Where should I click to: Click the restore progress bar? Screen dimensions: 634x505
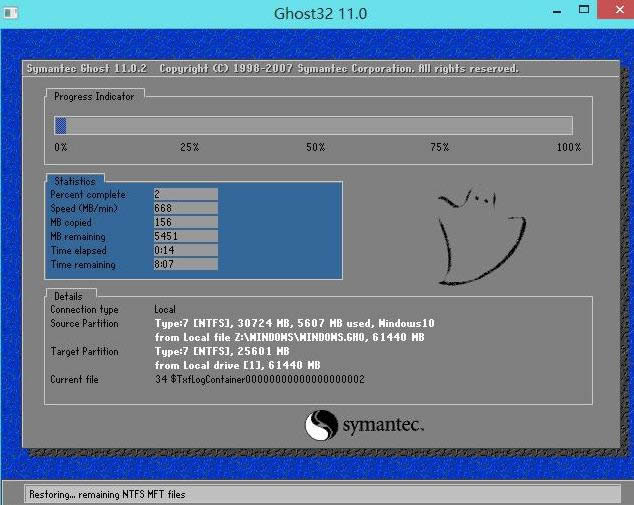(313, 125)
